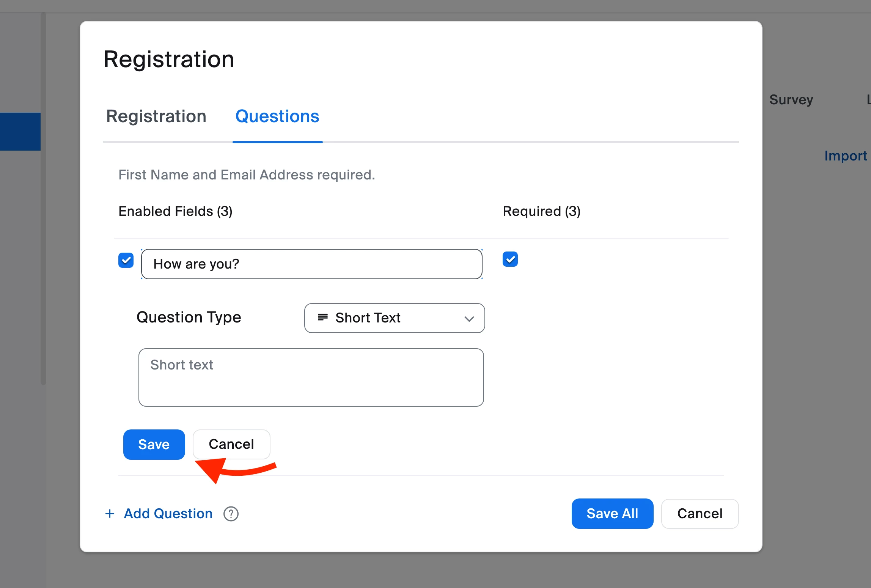871x588 pixels.
Task: Click the left page scrollbar
Action: [44, 197]
